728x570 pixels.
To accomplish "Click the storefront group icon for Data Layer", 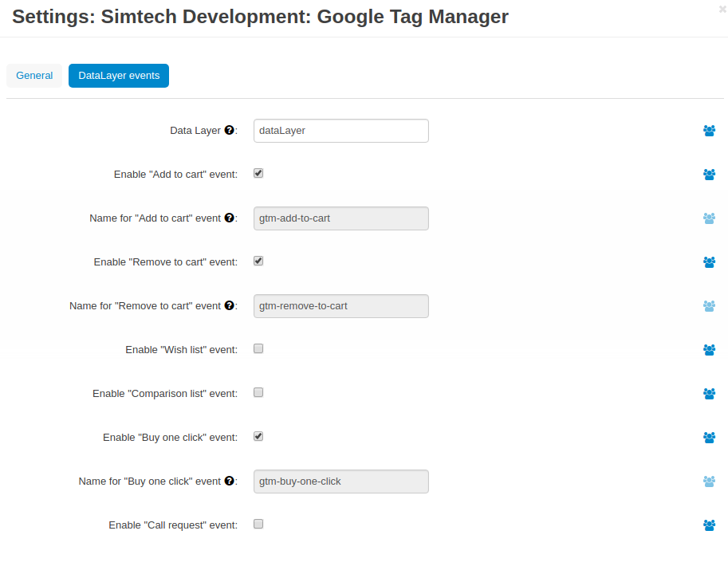I will pyautogui.click(x=709, y=131).
